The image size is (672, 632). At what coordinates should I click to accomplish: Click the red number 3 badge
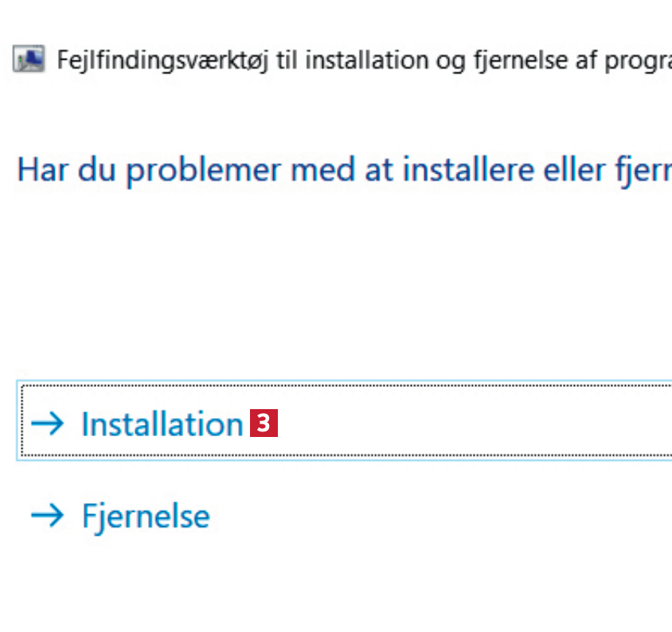click(x=264, y=423)
